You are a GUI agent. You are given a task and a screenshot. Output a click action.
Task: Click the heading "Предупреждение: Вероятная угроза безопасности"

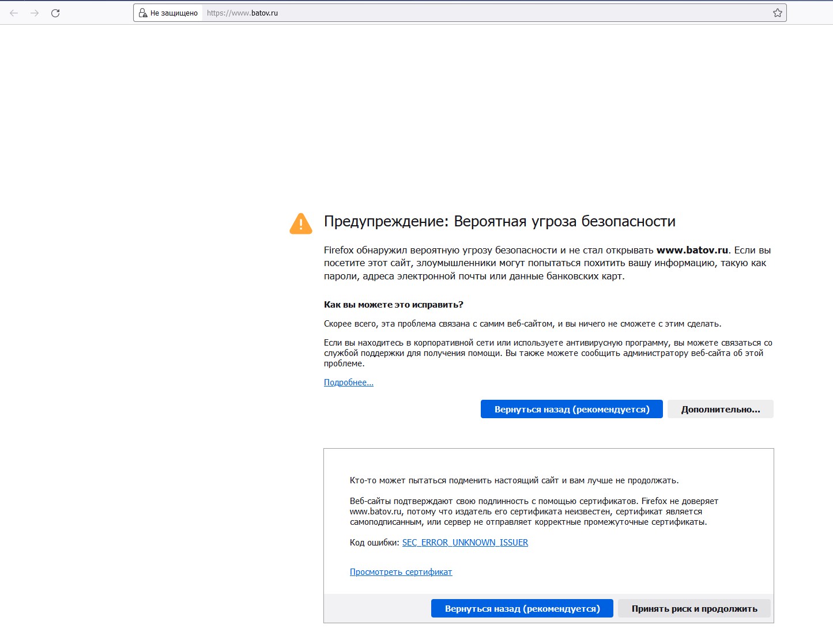(x=500, y=222)
